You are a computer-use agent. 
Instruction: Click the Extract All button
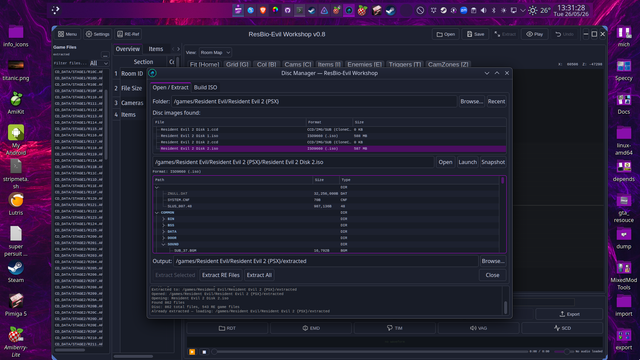259,275
